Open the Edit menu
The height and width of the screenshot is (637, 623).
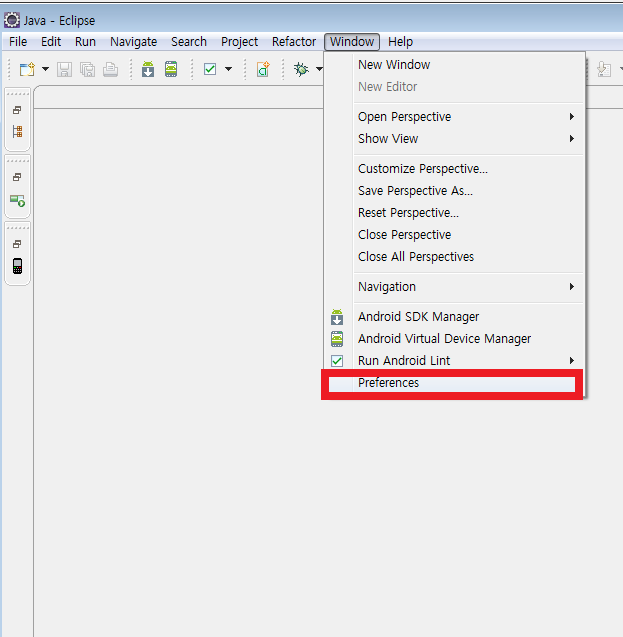pyautogui.click(x=51, y=42)
